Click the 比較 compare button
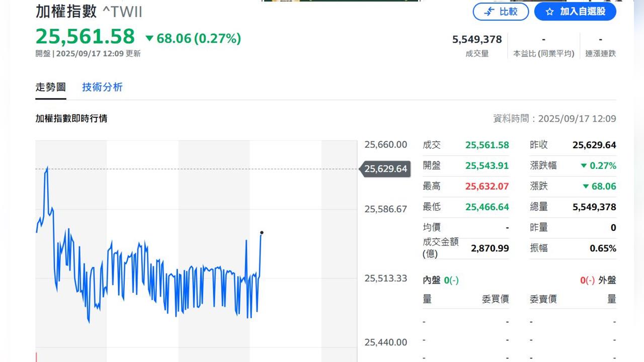Screen dimensions: 644x362 coord(501,12)
